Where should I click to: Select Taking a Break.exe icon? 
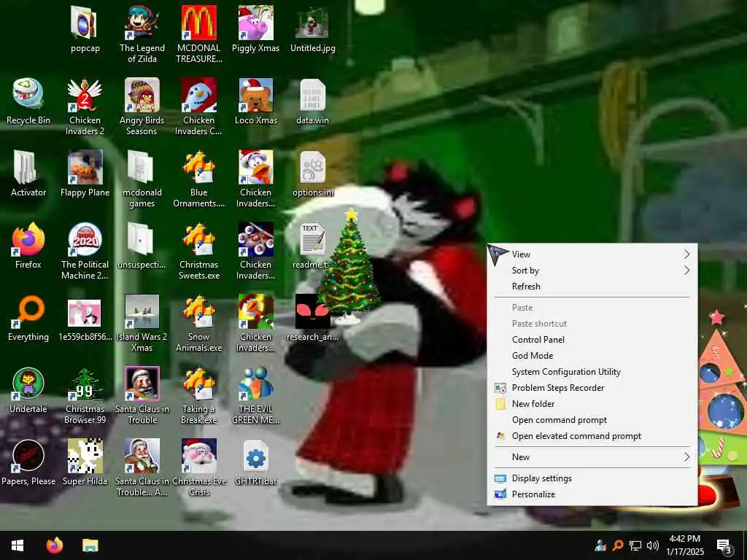pyautogui.click(x=198, y=384)
